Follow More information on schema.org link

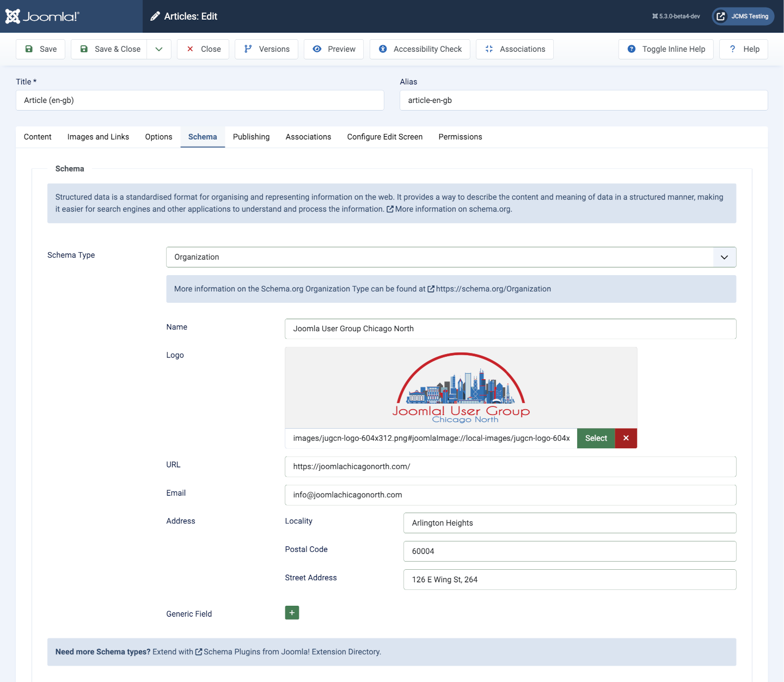pos(449,209)
